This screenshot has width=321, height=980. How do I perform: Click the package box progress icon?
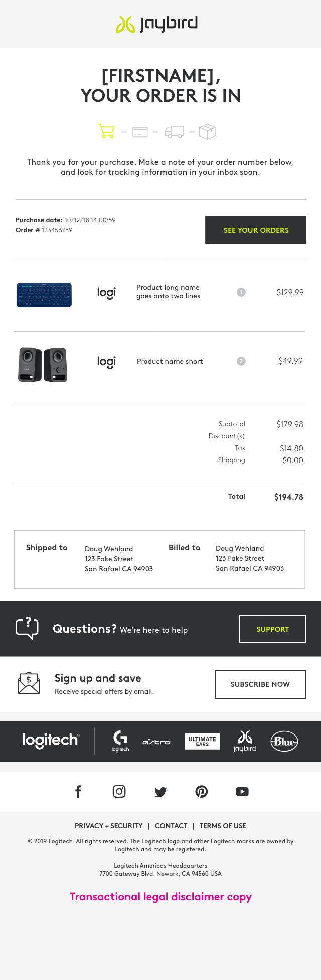[x=207, y=132]
